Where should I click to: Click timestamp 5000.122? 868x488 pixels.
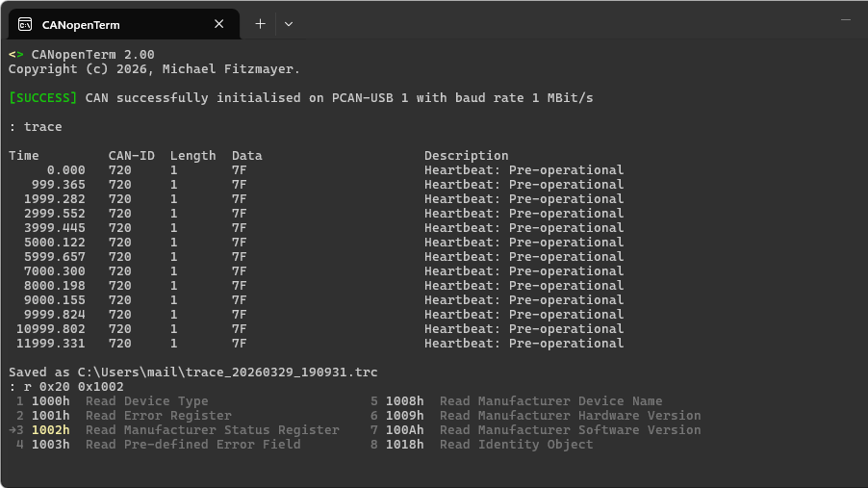click(54, 242)
